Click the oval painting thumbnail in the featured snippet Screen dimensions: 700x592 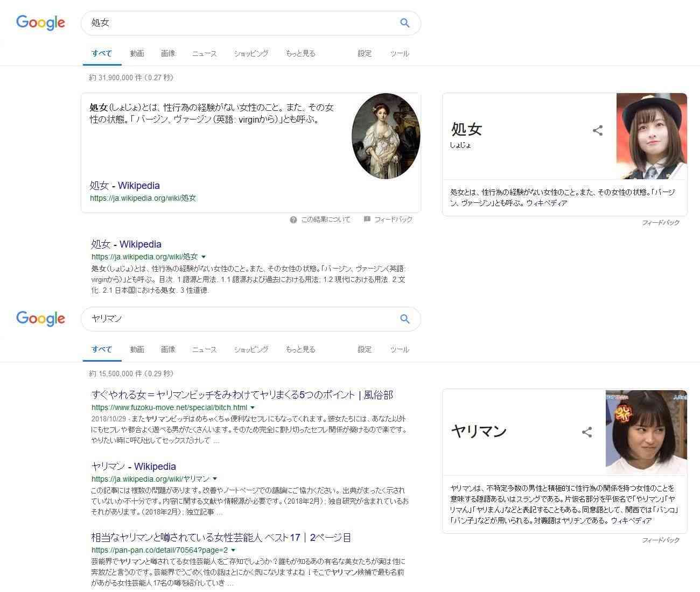[386, 136]
